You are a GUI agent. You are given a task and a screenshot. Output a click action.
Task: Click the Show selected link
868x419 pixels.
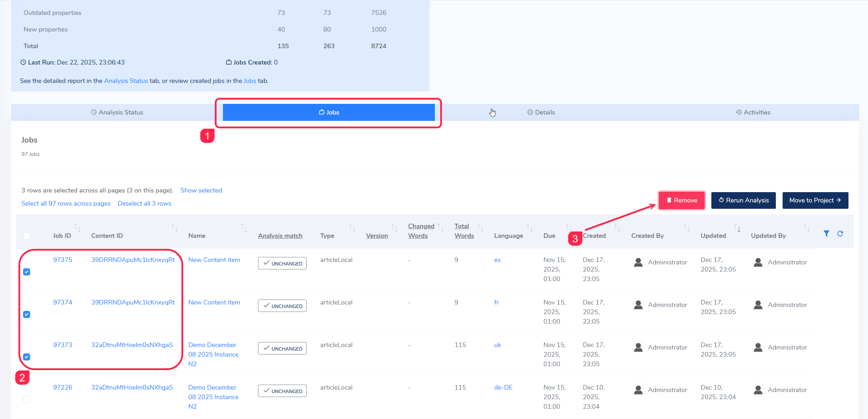pyautogui.click(x=201, y=190)
